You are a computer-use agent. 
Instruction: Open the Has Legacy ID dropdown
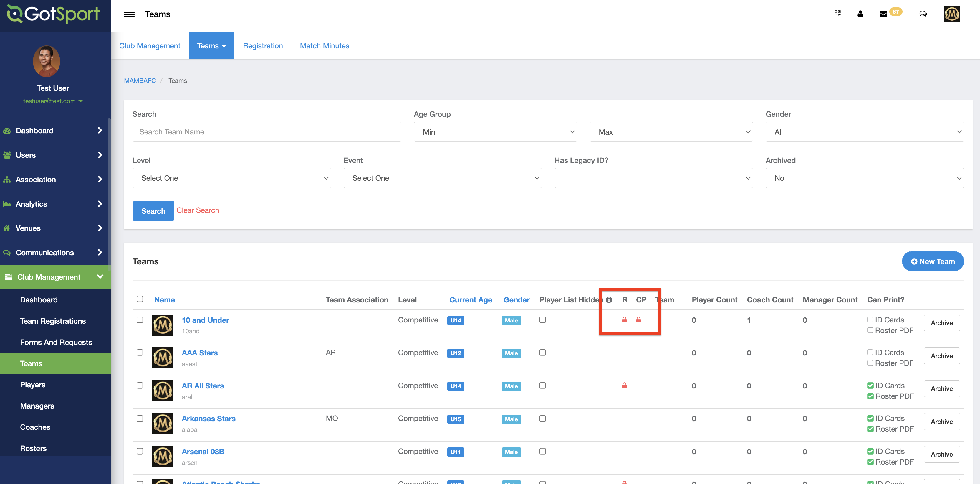click(x=653, y=178)
